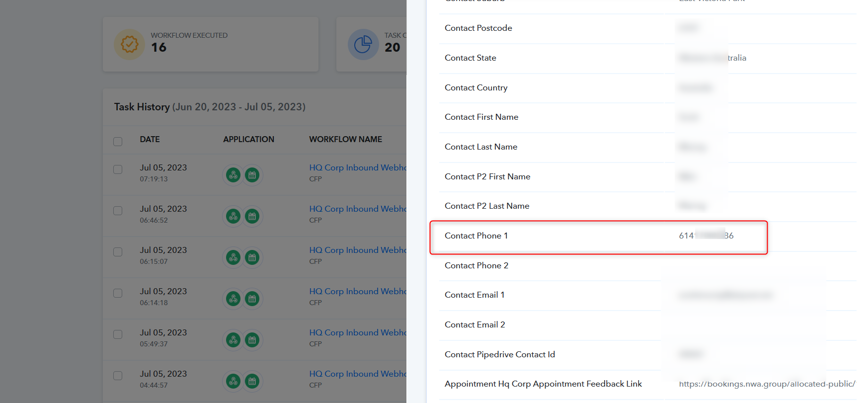Click the webhook app icon in the 06:46:52 row
The height and width of the screenshot is (403, 868).
point(234,216)
